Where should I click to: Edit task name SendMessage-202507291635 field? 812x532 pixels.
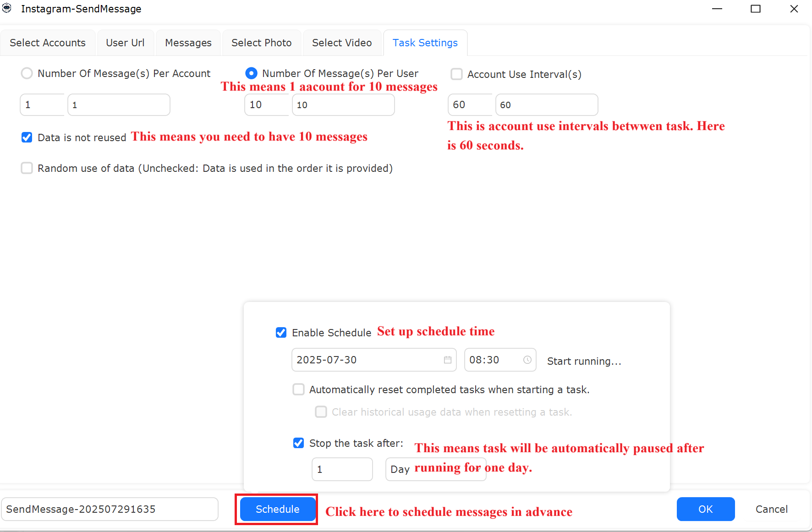110,509
